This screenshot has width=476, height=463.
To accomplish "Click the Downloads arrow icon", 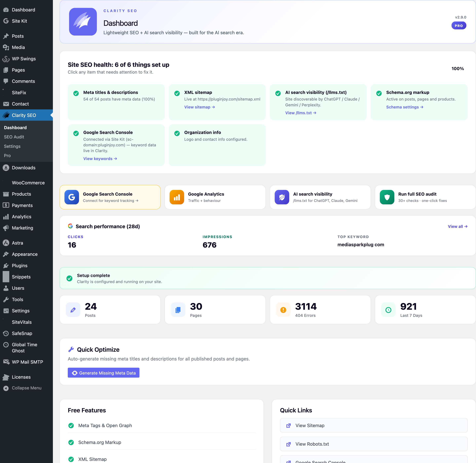I will [x=6, y=168].
